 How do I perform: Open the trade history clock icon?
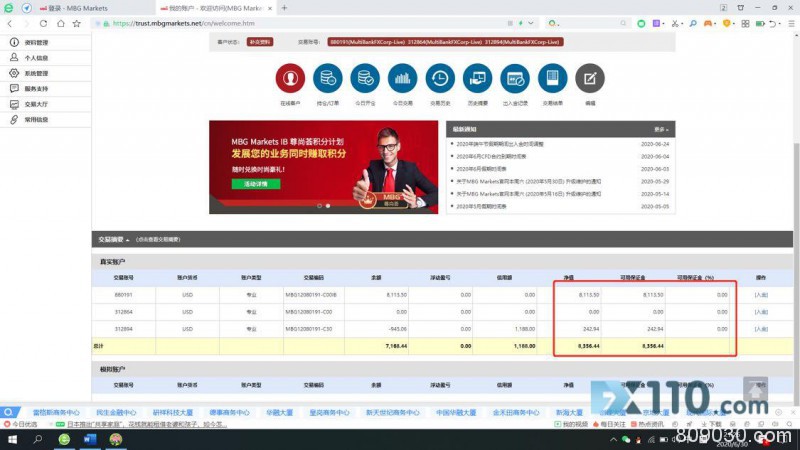click(x=440, y=78)
